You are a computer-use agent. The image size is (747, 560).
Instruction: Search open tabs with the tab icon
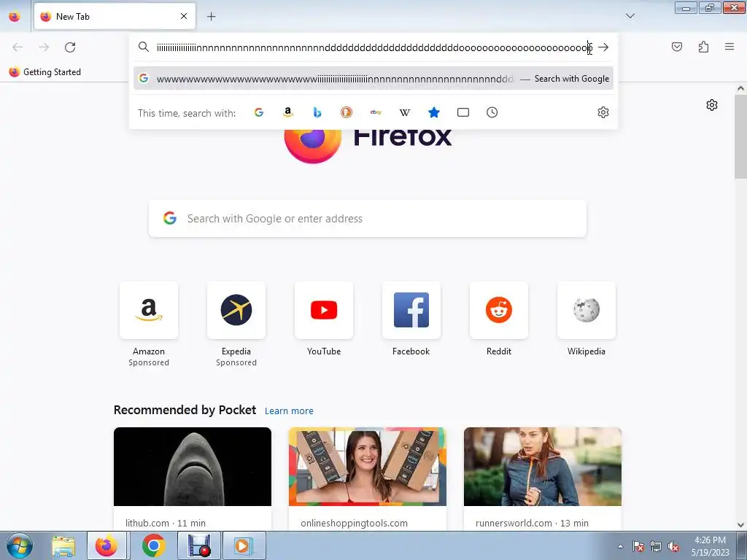tap(463, 112)
